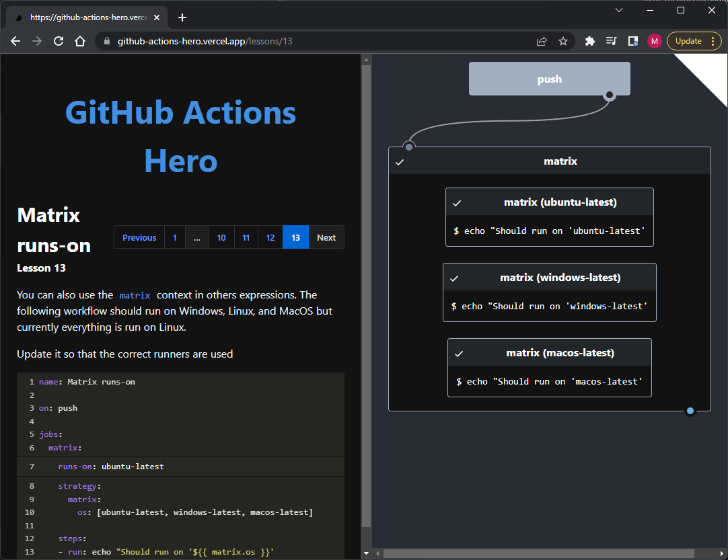The height and width of the screenshot is (560, 728).
Task: Open the M profile avatar
Action: [x=654, y=41]
